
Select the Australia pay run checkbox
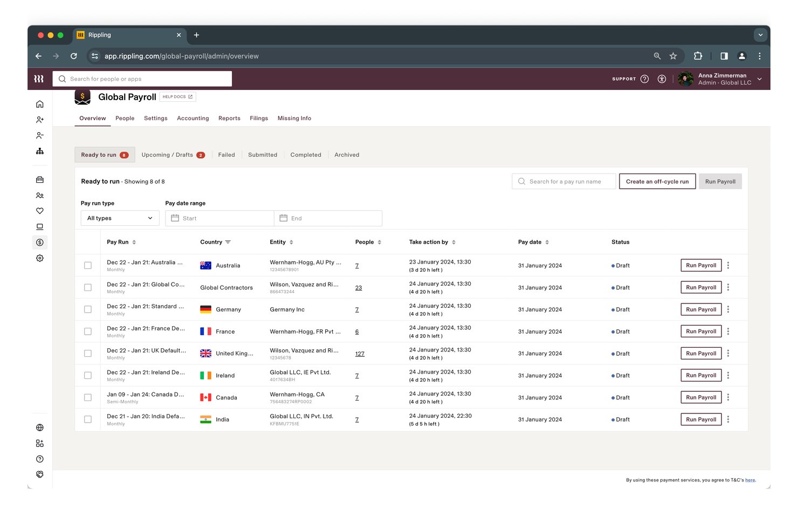(88, 265)
